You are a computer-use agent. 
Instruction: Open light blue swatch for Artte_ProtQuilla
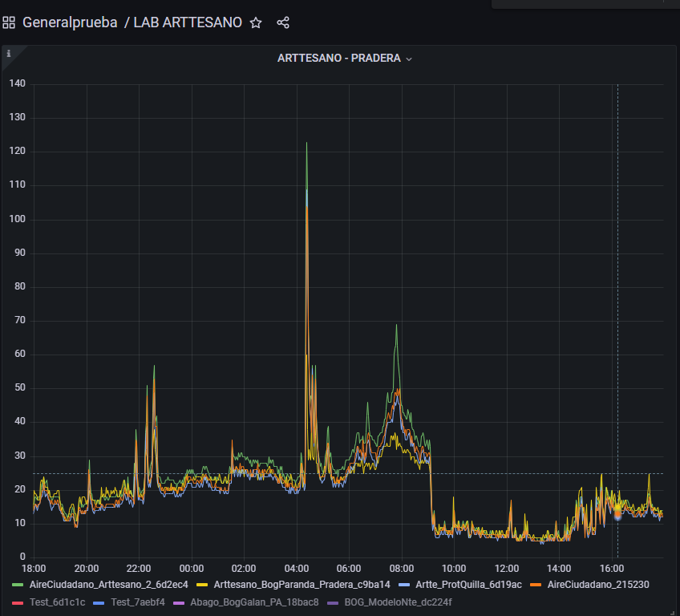pyautogui.click(x=404, y=585)
